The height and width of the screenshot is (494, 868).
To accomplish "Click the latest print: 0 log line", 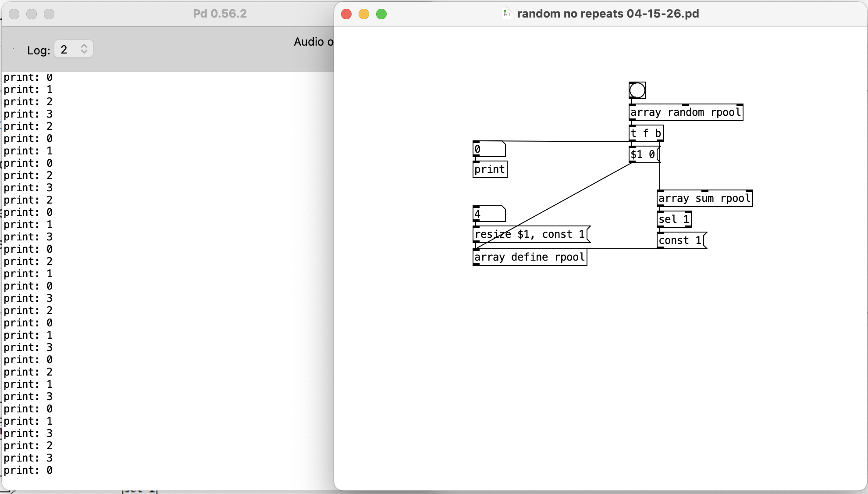I will point(29,471).
